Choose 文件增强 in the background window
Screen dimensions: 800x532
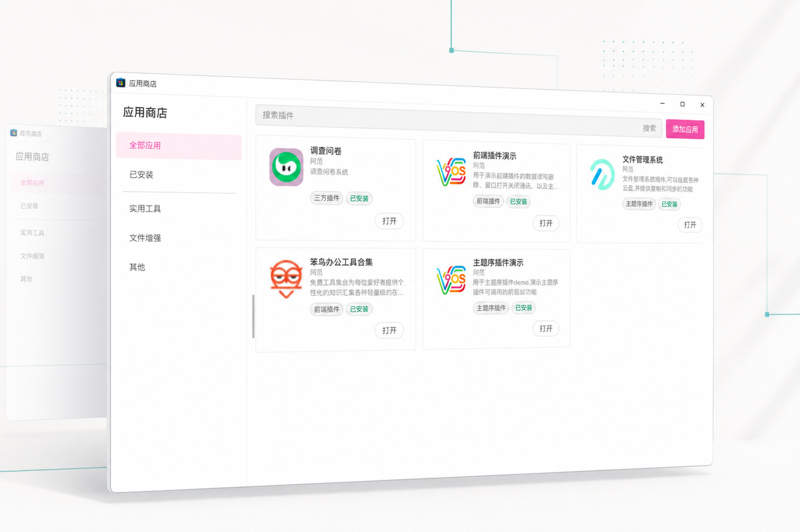32,256
